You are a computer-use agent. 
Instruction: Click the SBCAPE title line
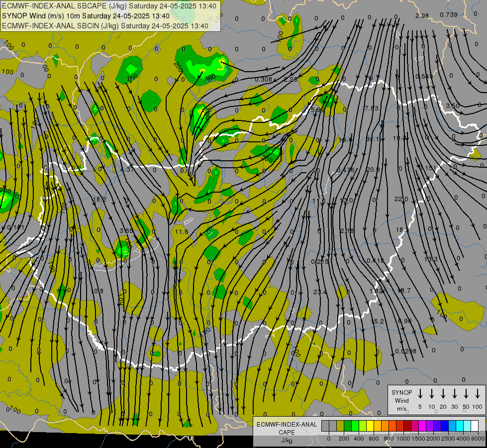[109, 5]
